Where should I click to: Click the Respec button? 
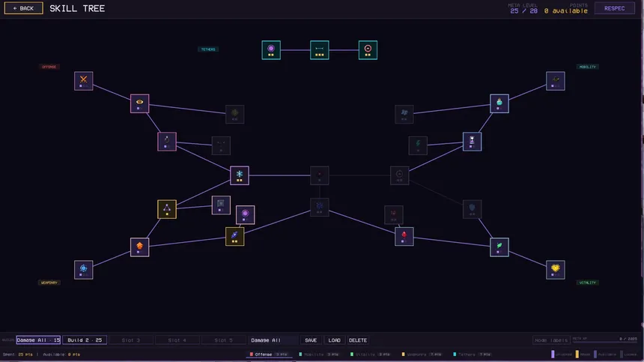615,8
